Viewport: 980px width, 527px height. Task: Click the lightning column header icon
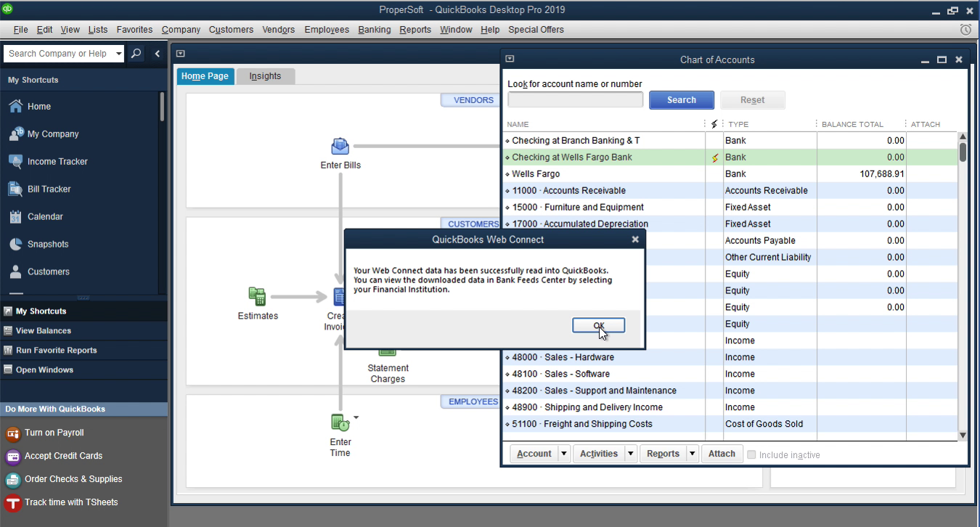pyautogui.click(x=714, y=124)
